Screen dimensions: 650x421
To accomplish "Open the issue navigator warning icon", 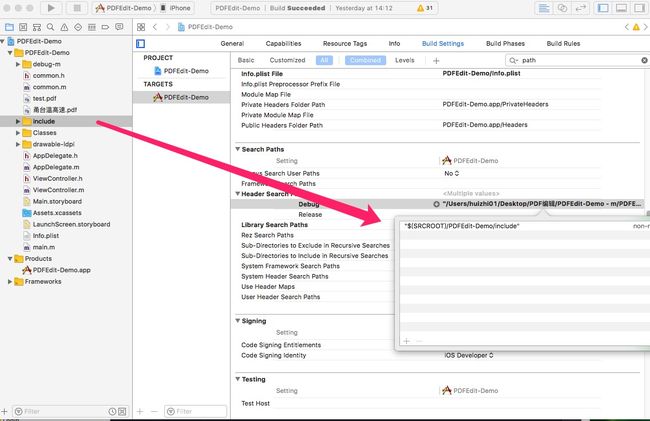I will [x=64, y=27].
